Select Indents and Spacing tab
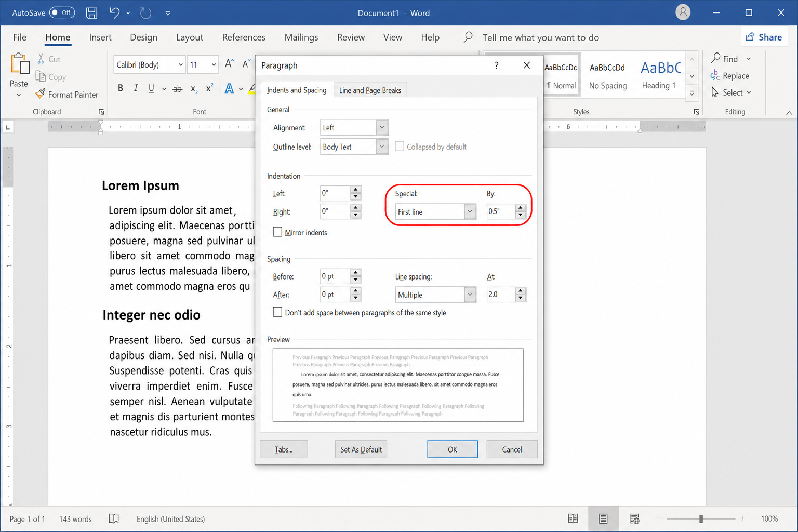The image size is (798, 532). 297,90
